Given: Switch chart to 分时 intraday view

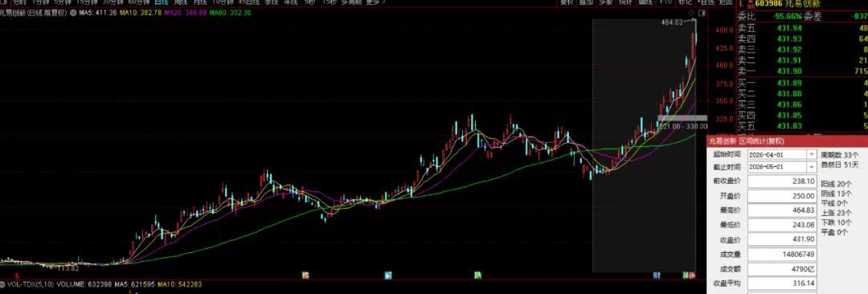Looking at the screenshot, I should point(19,2).
